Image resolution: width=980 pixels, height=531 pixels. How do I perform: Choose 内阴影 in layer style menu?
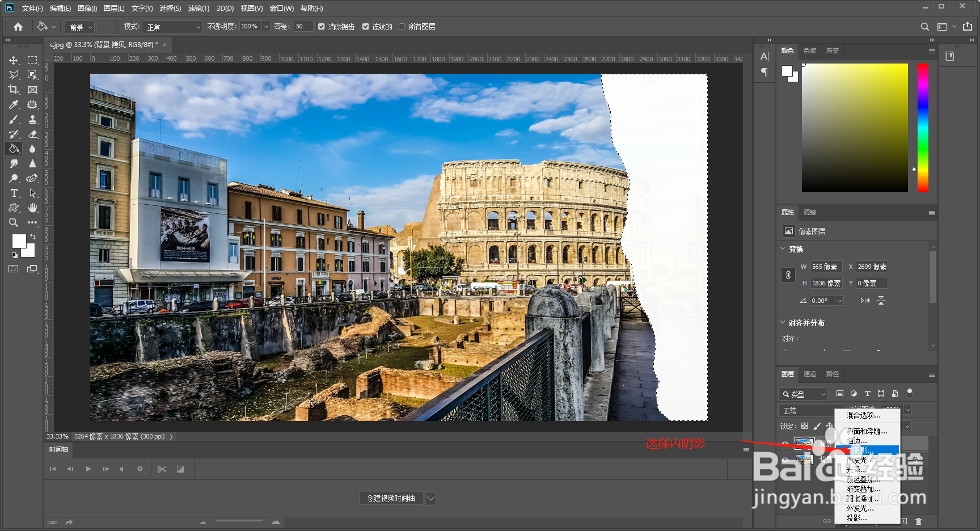coord(867,450)
